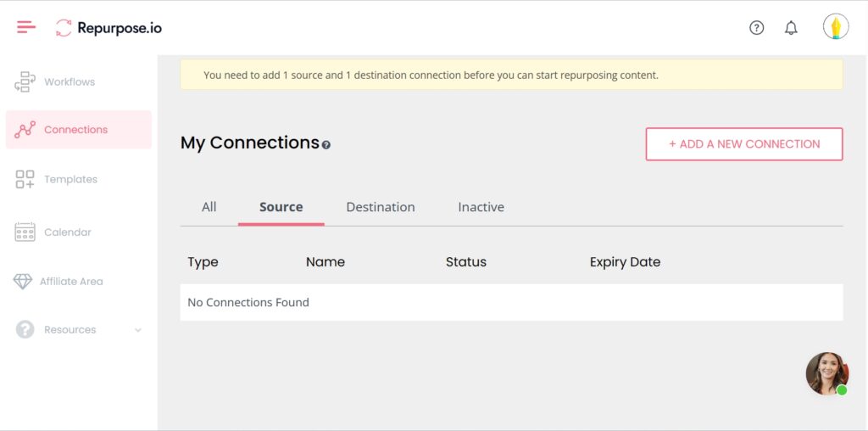Switch to the Destination tab
The image size is (868, 431).
pos(381,207)
